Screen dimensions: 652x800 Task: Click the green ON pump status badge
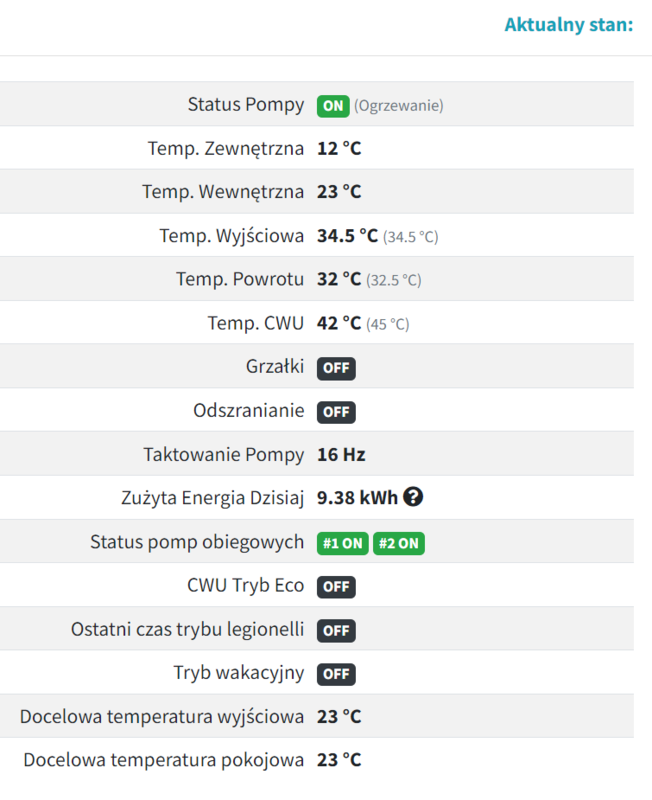coord(333,105)
